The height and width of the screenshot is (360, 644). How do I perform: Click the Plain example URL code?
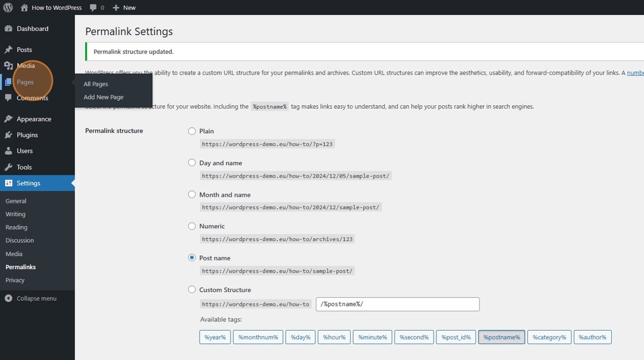(267, 144)
